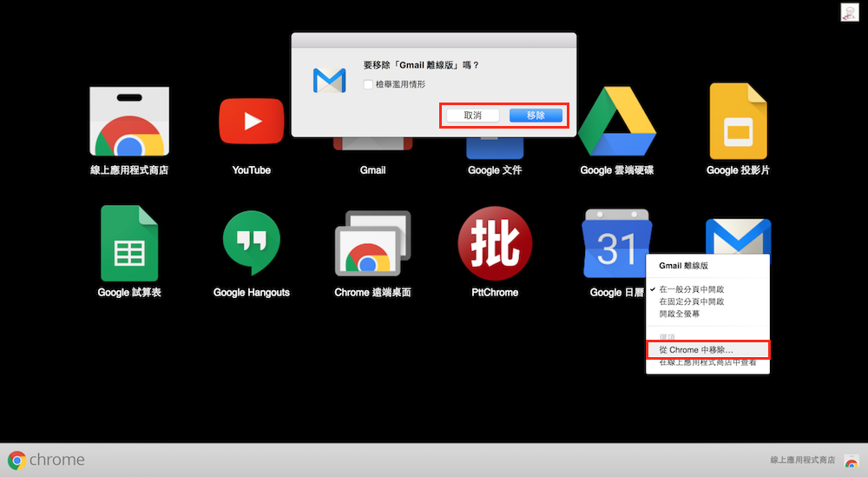Click the 要移除「Gmail 離線版」嗎? dialog text
The image size is (868, 477).
pyautogui.click(x=421, y=65)
